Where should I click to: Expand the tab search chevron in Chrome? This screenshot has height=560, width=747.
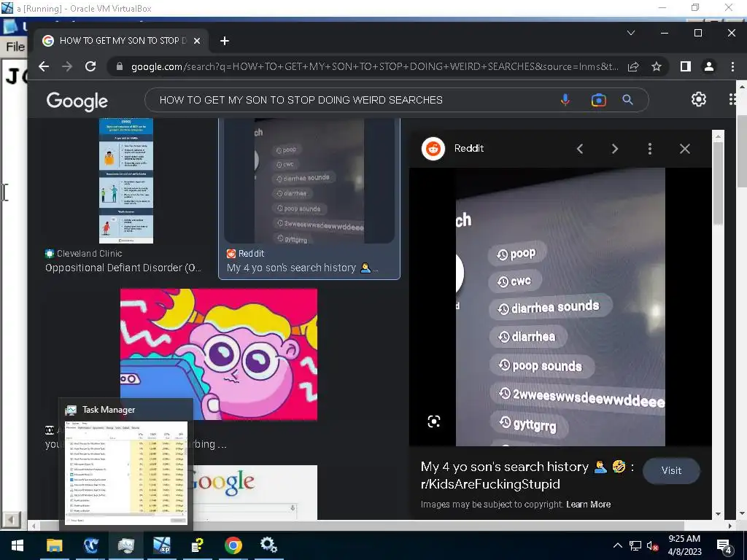click(631, 33)
